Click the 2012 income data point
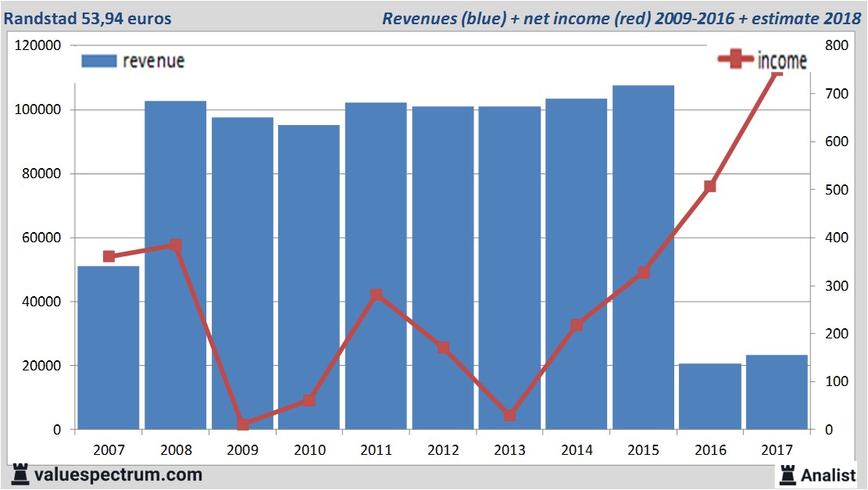 tap(443, 348)
